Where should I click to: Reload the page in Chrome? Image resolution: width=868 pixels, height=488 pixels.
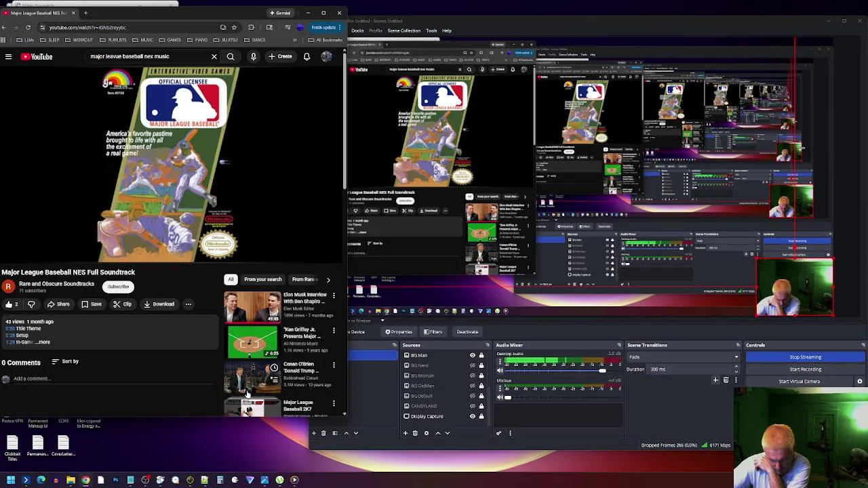click(28, 28)
